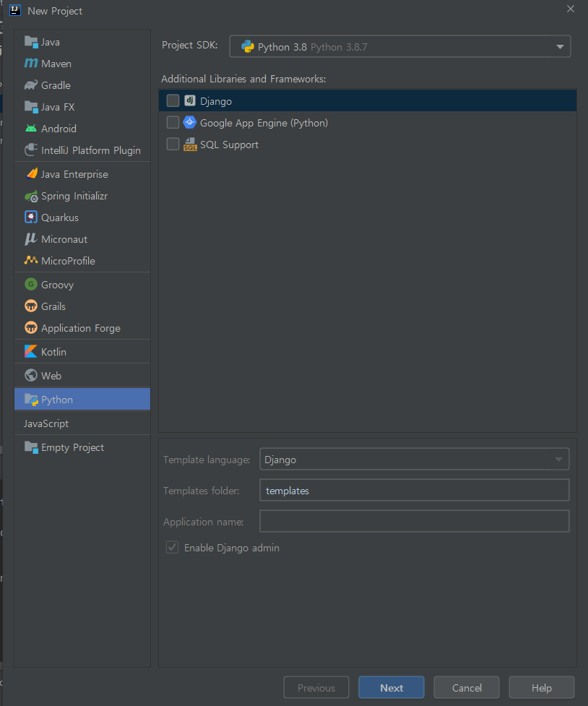Click the Python logo in SDK field
The width and height of the screenshot is (588, 706).
[x=248, y=46]
